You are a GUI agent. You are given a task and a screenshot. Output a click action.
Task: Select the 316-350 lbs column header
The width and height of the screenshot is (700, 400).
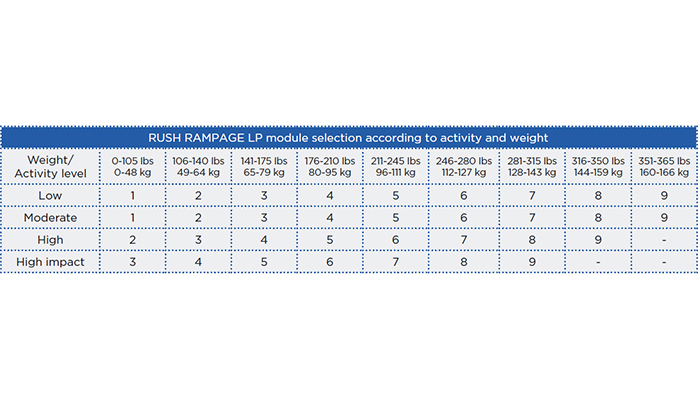pyautogui.click(x=596, y=164)
